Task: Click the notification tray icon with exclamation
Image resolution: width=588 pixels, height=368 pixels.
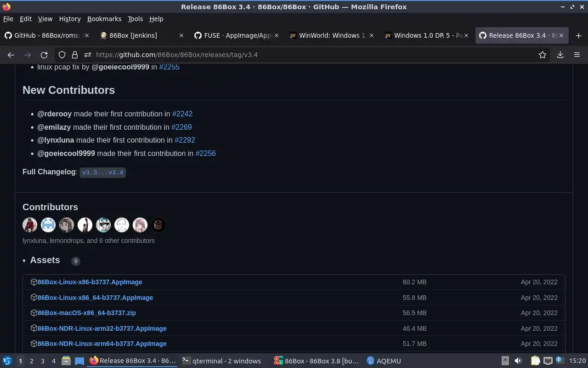Action: pyautogui.click(x=559, y=360)
